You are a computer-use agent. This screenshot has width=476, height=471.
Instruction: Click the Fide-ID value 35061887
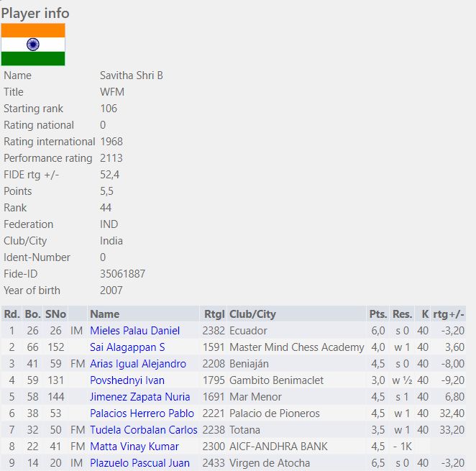(122, 274)
